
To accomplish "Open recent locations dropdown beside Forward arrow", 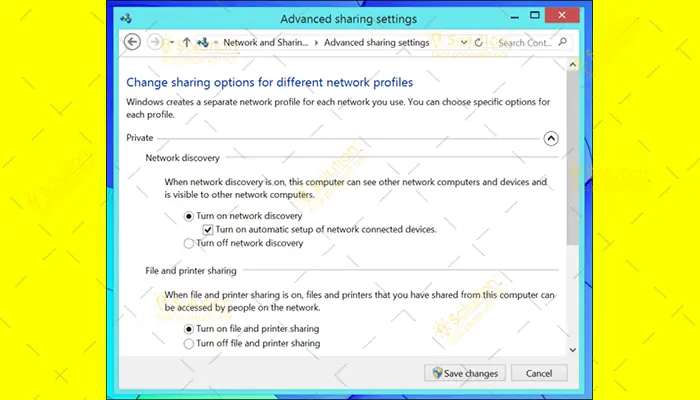I will (x=171, y=42).
